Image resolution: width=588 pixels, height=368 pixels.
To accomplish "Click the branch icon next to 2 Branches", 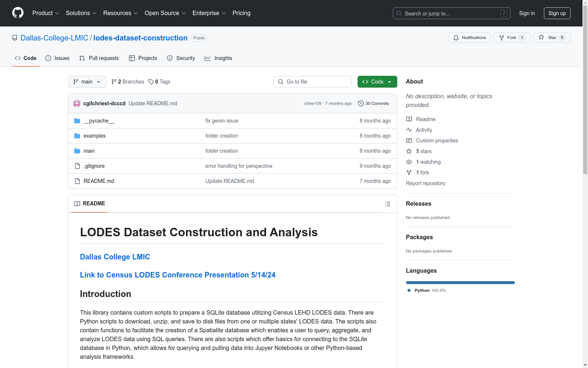I will pyautogui.click(x=114, y=82).
